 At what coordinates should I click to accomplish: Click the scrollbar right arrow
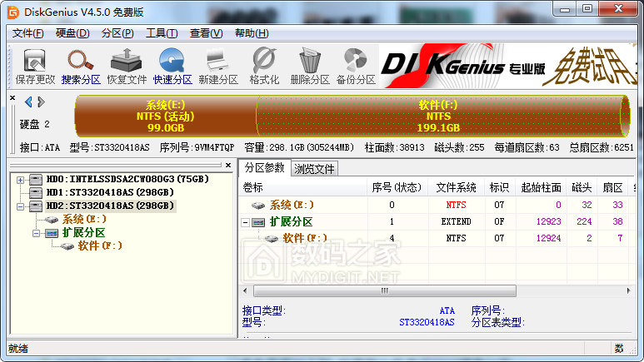tap(628, 291)
